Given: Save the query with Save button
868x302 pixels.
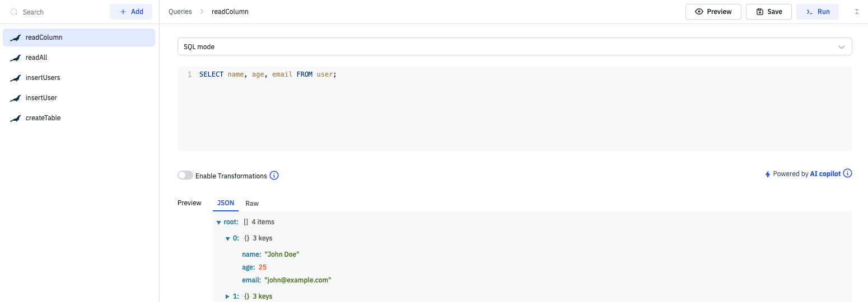Looking at the screenshot, I should tap(768, 12).
